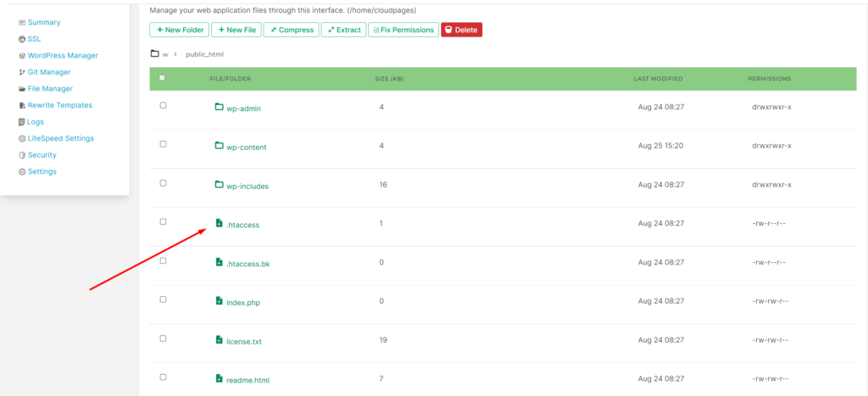Click public_html in the breadcrumb
Screen dimensions: 868x396
204,54
